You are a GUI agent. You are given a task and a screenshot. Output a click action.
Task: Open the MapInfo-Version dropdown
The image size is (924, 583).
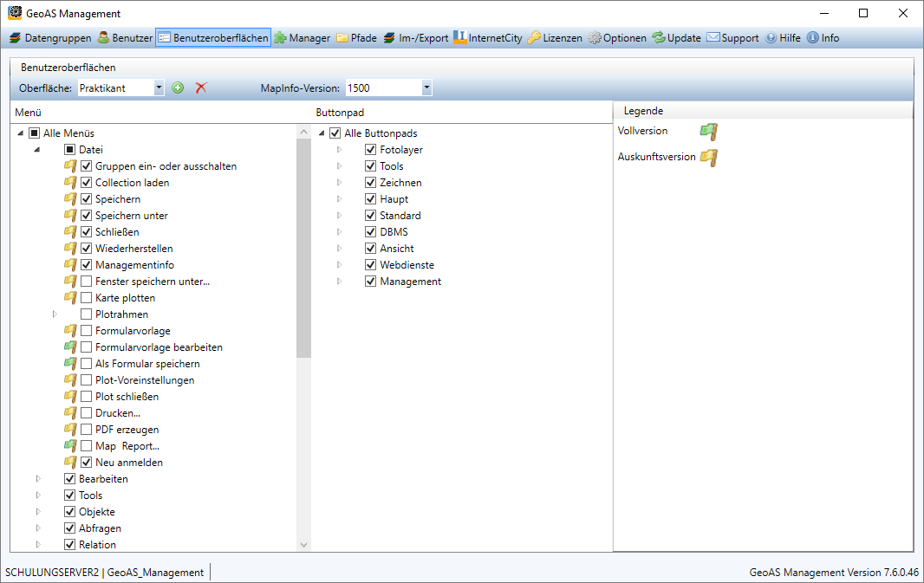pos(426,87)
